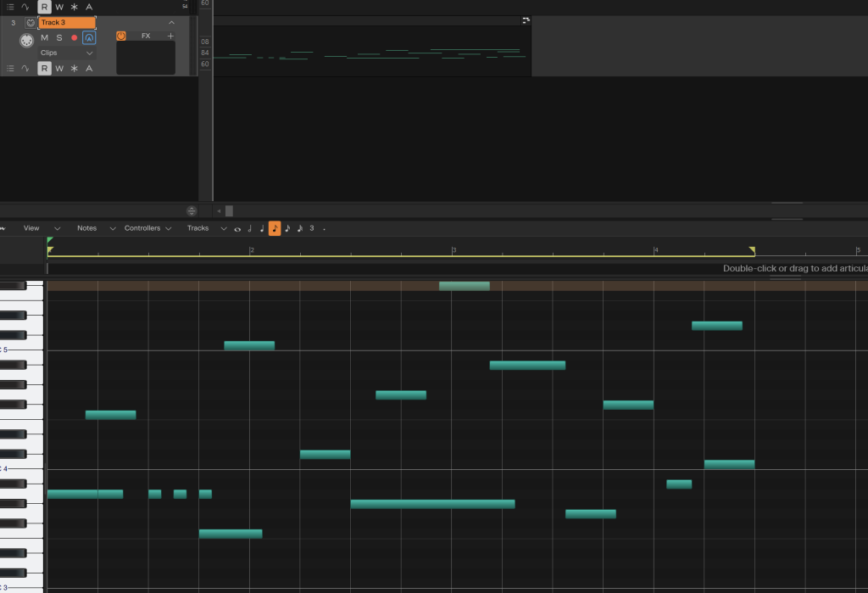868x593 pixels.
Task: Toggle the orange FX rack power button
Action: click(120, 36)
